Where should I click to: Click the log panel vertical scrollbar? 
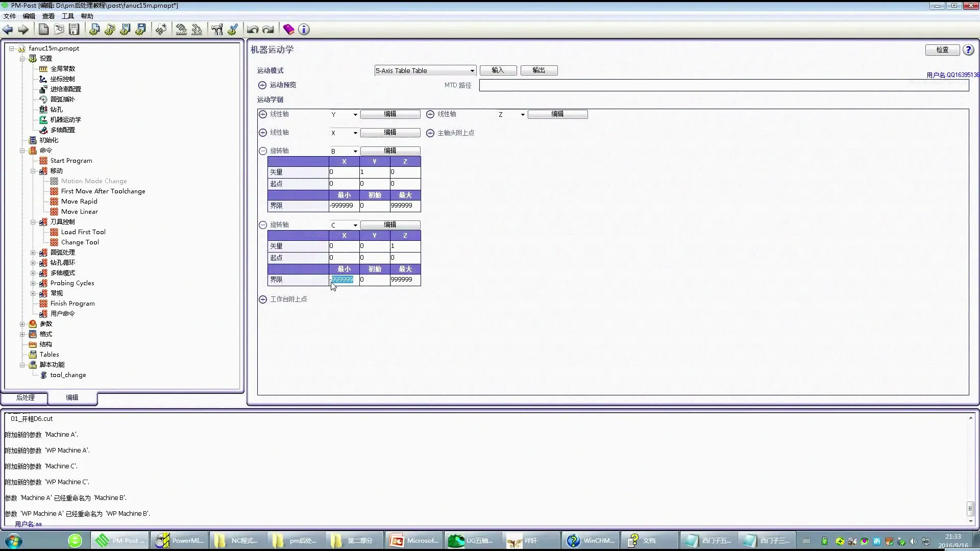[970, 508]
